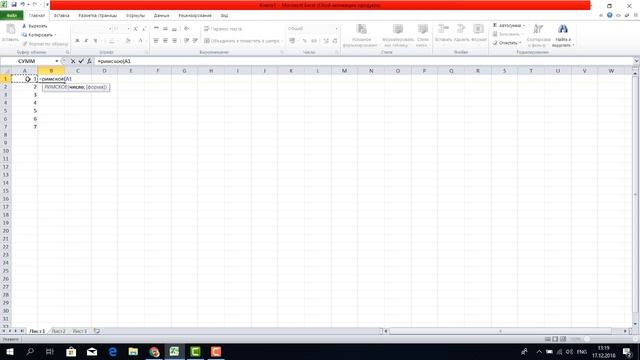
Task: Align cell text to the top
Action: [x=156, y=29]
